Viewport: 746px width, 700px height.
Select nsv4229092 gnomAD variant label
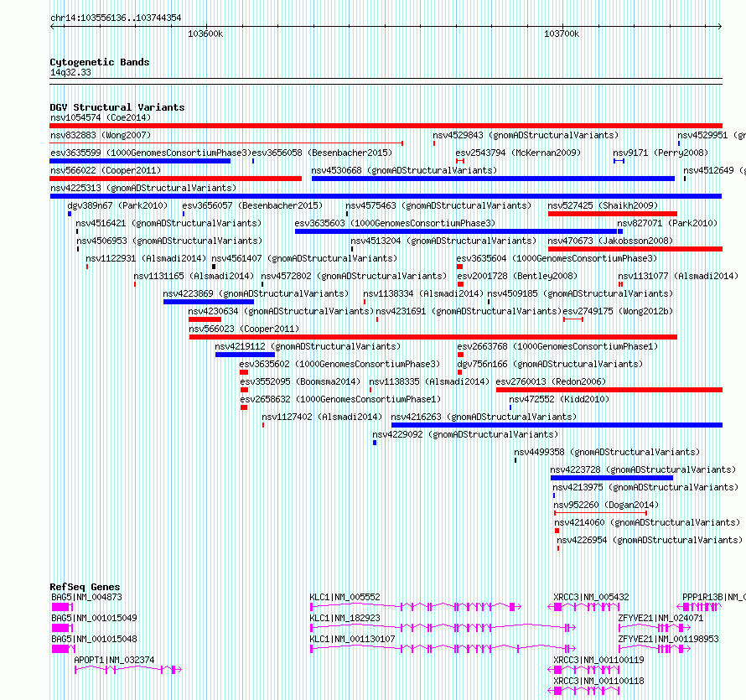(x=465, y=434)
